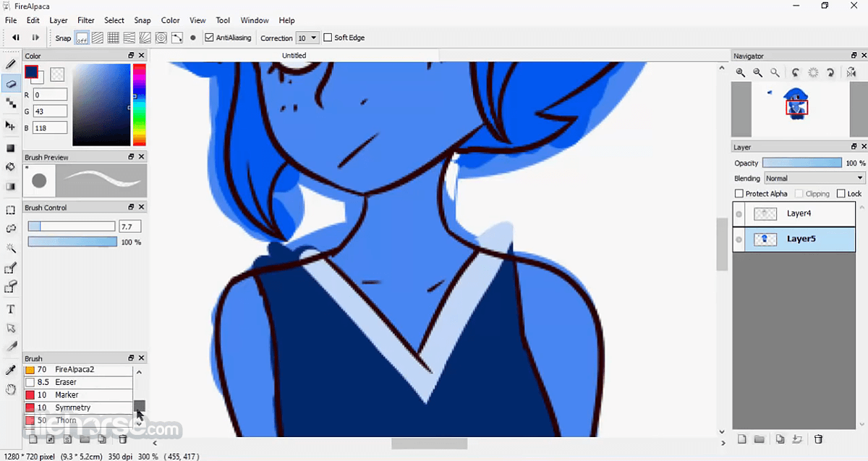
Task: Select the Dot tool
Action: pyautogui.click(x=11, y=103)
